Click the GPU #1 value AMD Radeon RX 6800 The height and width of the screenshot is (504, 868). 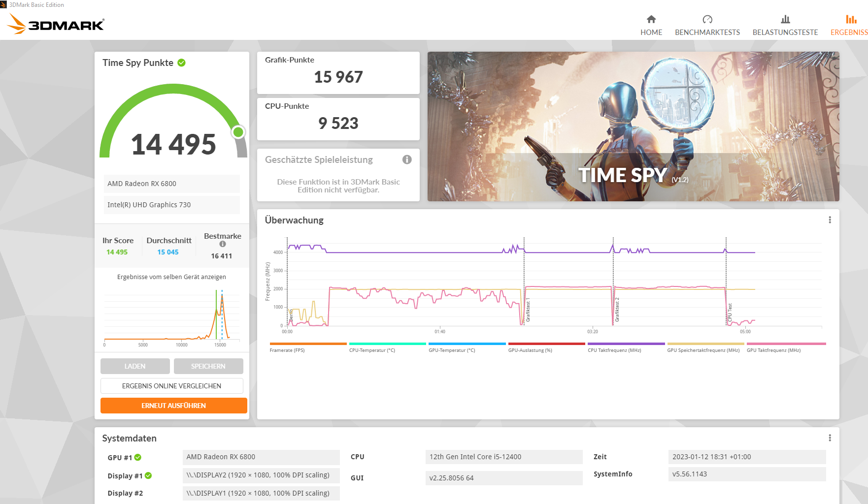tap(261, 457)
